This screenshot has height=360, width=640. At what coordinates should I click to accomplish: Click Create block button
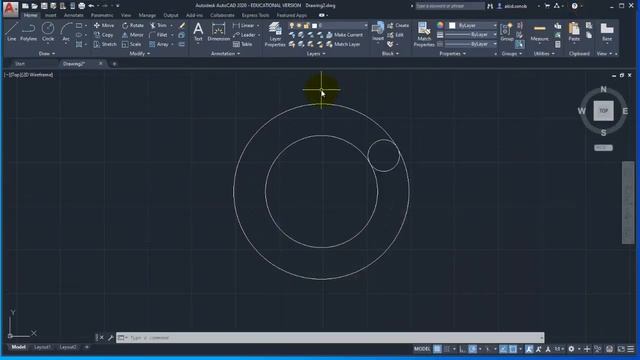coord(398,25)
